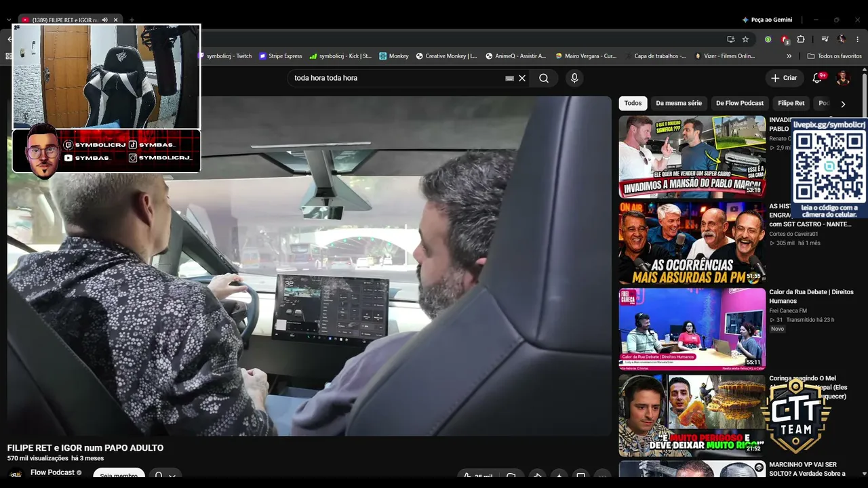This screenshot has height=488, width=868.
Task: Click the 570 mil visualizações view count
Action: click(x=38, y=459)
